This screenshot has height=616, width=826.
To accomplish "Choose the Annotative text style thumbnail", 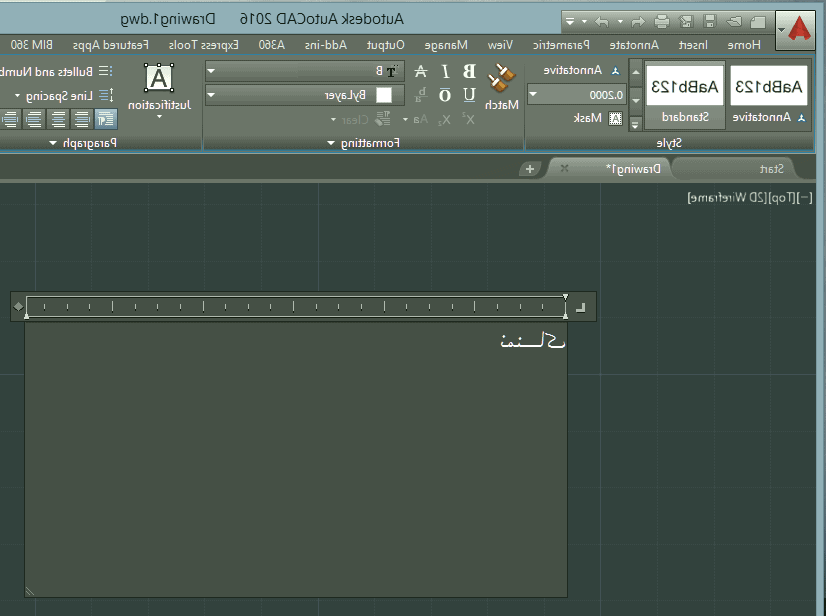I will 769,95.
